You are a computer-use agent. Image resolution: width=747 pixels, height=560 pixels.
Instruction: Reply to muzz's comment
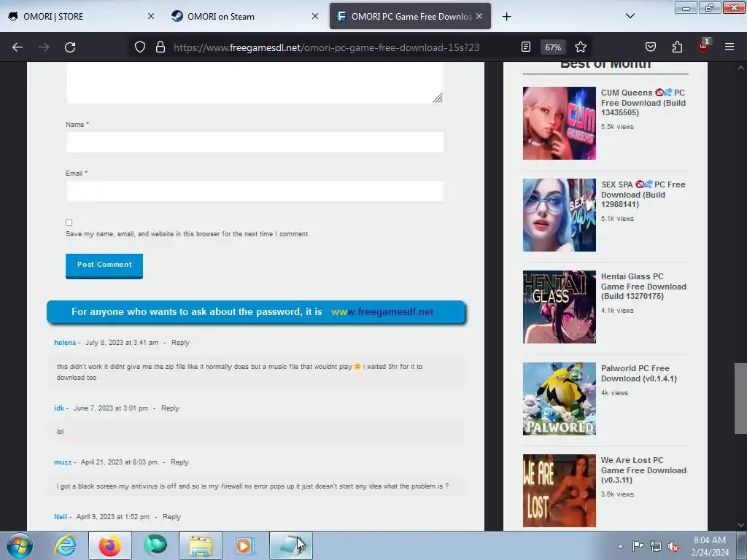(179, 462)
